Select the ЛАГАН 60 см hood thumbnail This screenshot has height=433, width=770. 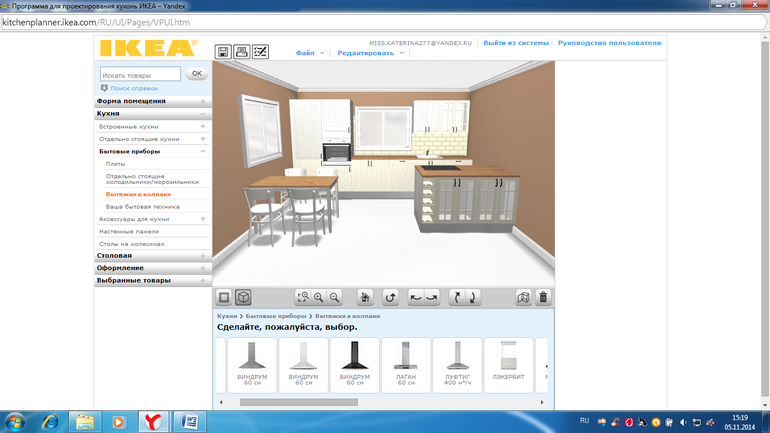click(x=406, y=365)
